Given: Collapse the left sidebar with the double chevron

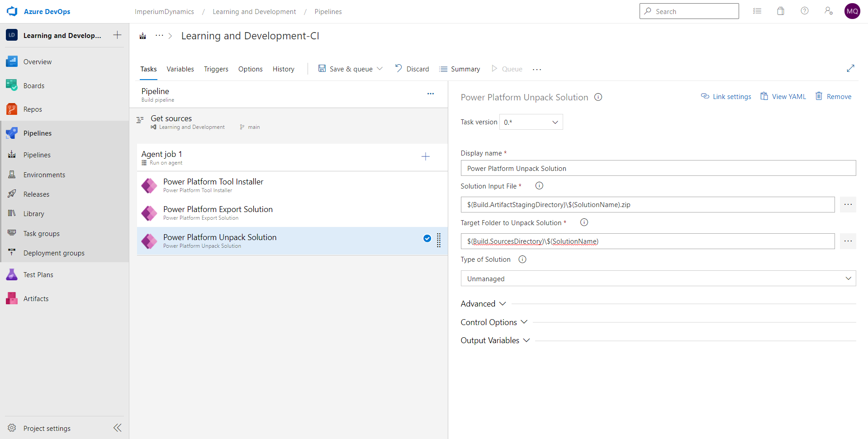Looking at the screenshot, I should click(x=117, y=428).
